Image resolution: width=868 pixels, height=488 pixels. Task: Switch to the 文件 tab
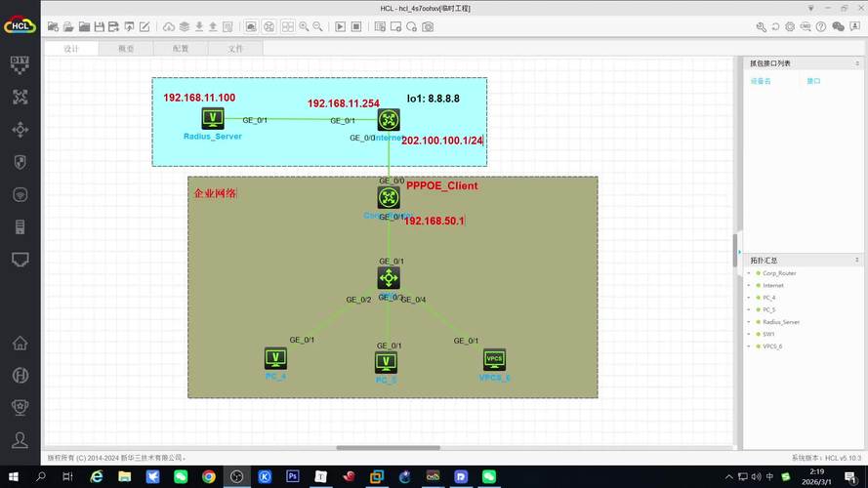[235, 48]
